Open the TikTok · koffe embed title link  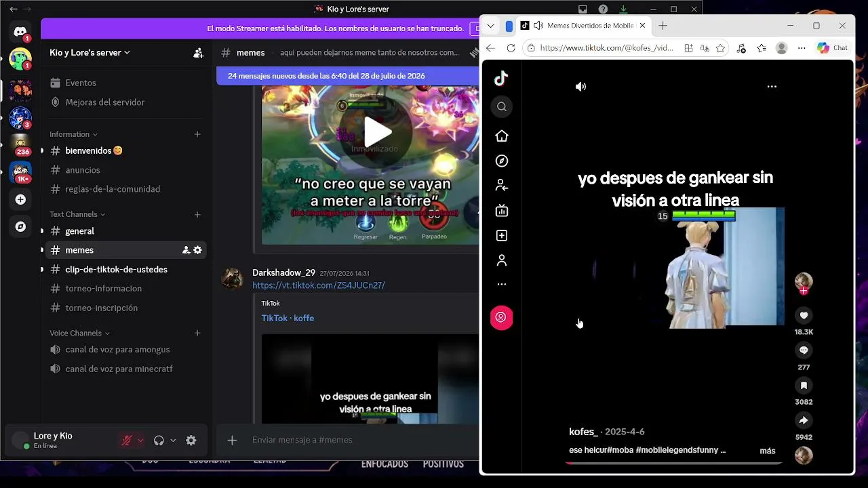[x=288, y=319]
